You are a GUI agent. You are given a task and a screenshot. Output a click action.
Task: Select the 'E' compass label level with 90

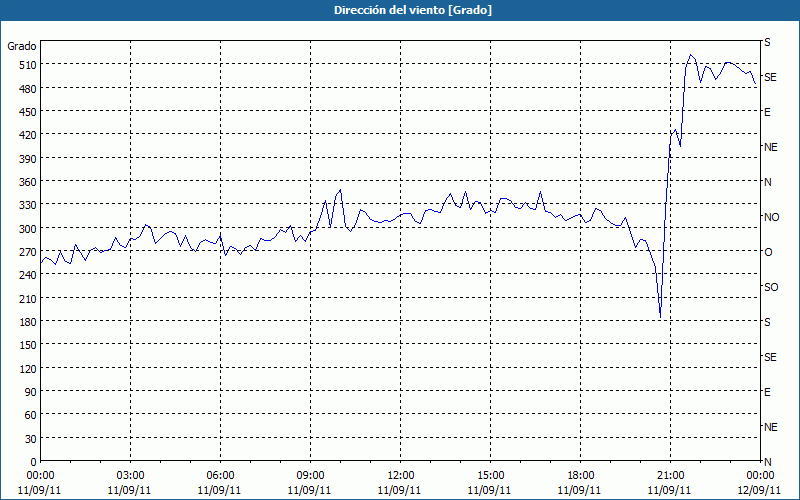[767, 392]
